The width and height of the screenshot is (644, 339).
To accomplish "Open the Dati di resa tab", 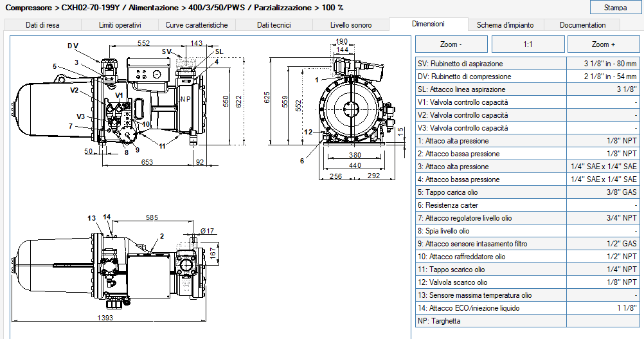I will click(x=42, y=25).
